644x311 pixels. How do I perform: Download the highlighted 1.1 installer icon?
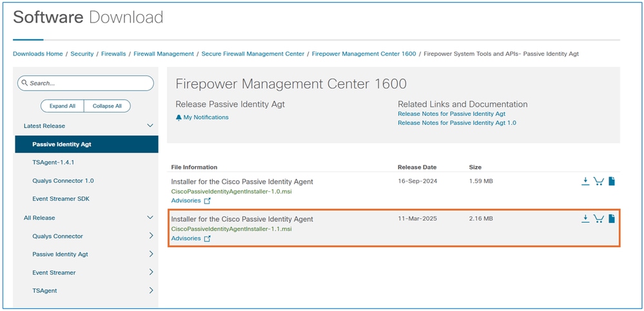585,219
